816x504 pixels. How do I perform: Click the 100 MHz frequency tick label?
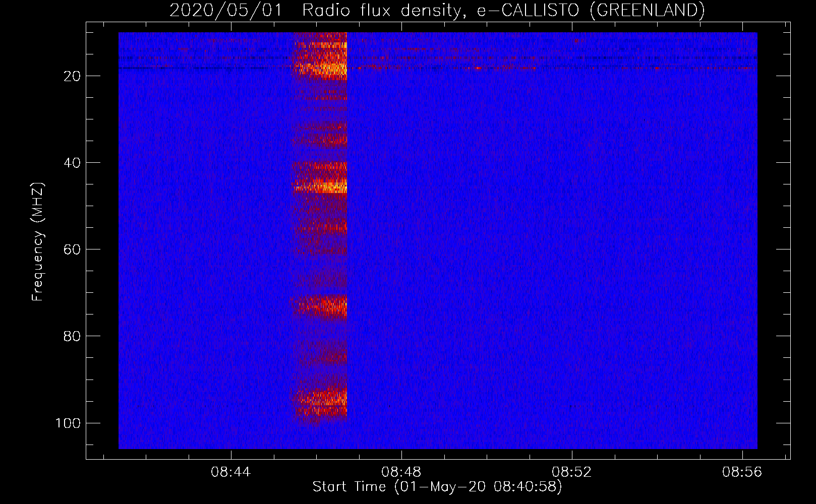point(68,423)
